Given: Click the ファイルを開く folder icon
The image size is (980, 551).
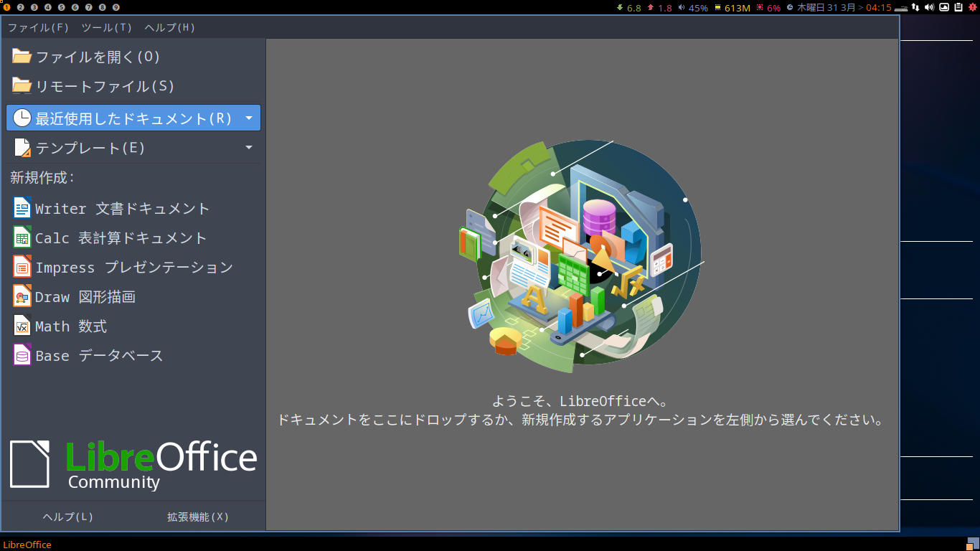Looking at the screenshot, I should pos(22,56).
